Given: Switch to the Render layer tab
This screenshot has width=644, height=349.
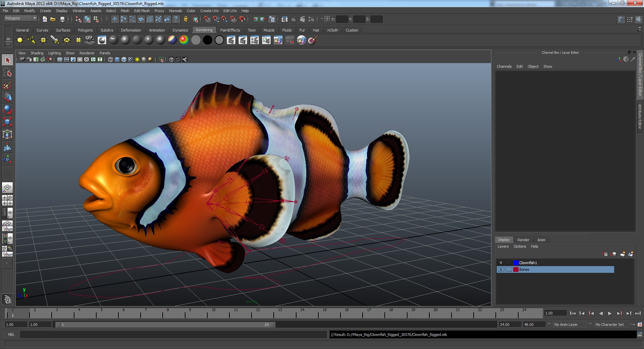Looking at the screenshot, I should [523, 240].
